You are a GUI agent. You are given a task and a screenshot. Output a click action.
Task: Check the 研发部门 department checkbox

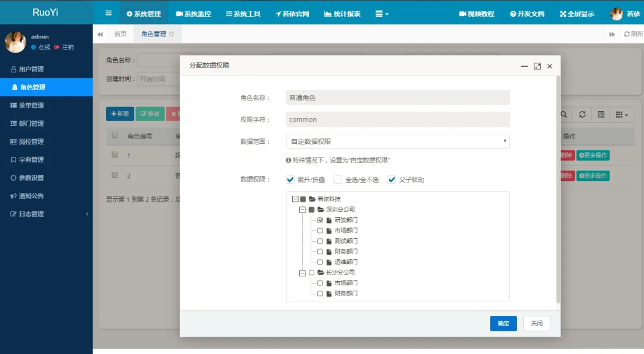pos(320,220)
